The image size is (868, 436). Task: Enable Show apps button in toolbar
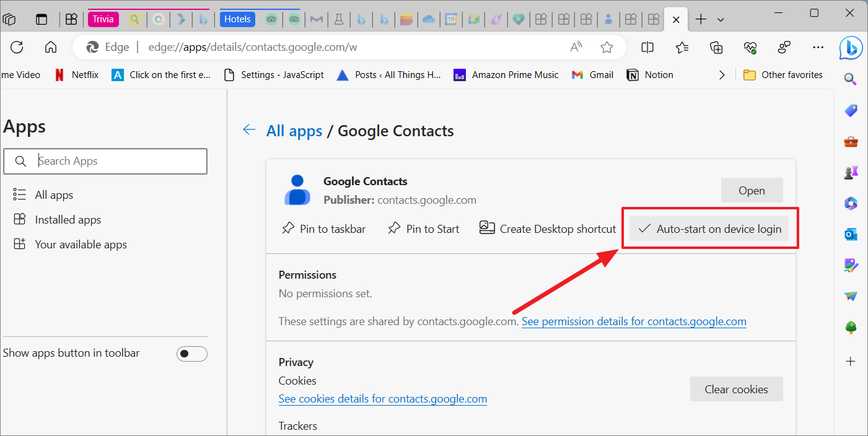191,353
